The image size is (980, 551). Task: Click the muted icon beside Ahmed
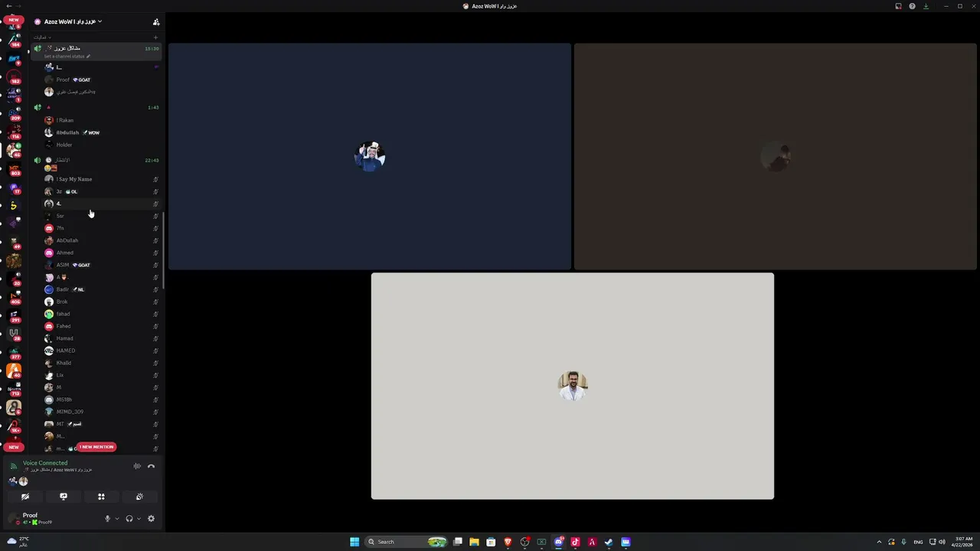(155, 253)
